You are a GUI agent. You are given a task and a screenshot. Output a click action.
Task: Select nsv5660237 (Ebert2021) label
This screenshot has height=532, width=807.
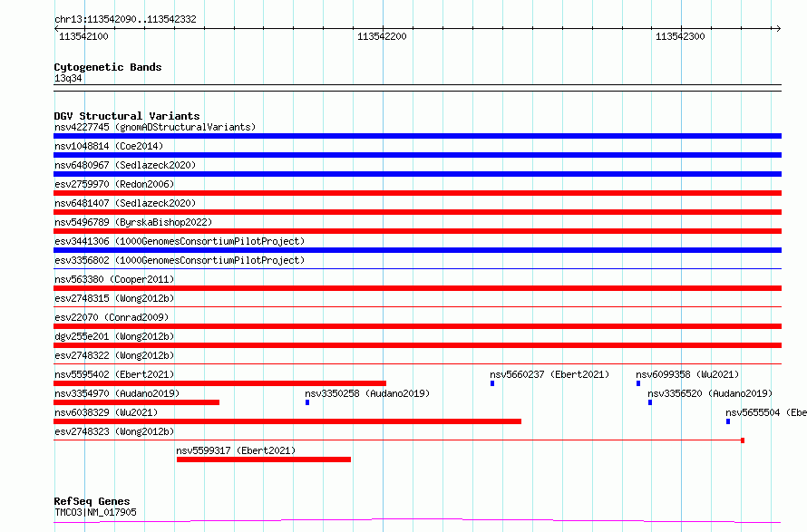[x=549, y=374]
